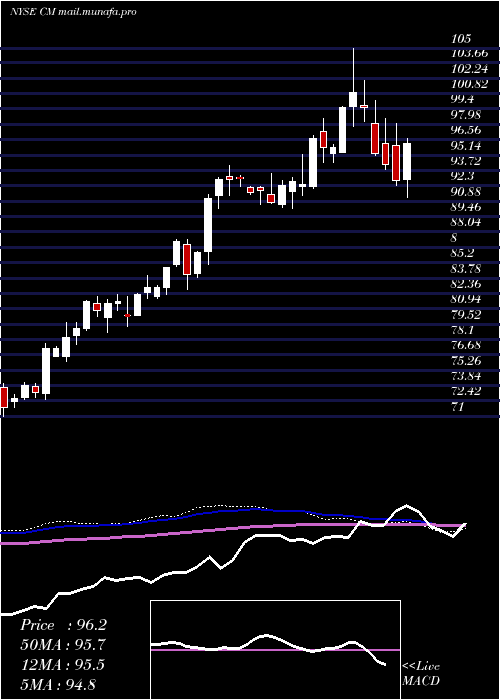This screenshot has width=500, height=700.
Task: Click the 83.78 price axis label
Action: pyautogui.click(x=467, y=268)
